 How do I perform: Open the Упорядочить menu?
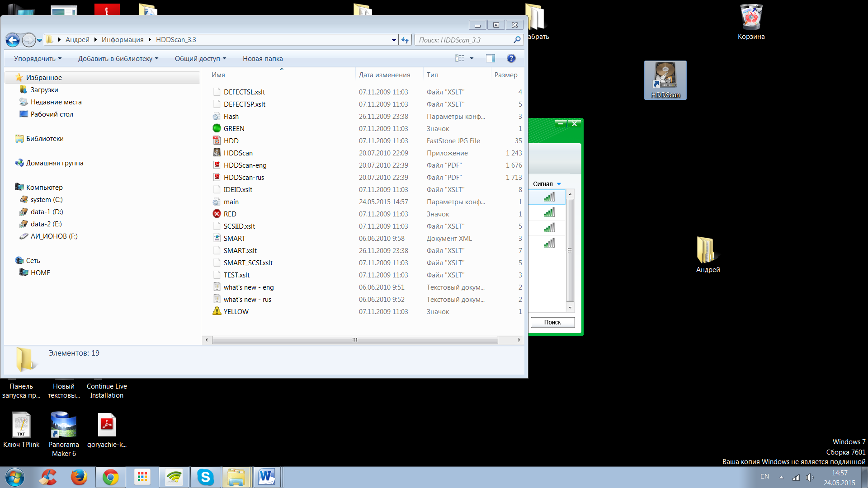pyautogui.click(x=38, y=58)
